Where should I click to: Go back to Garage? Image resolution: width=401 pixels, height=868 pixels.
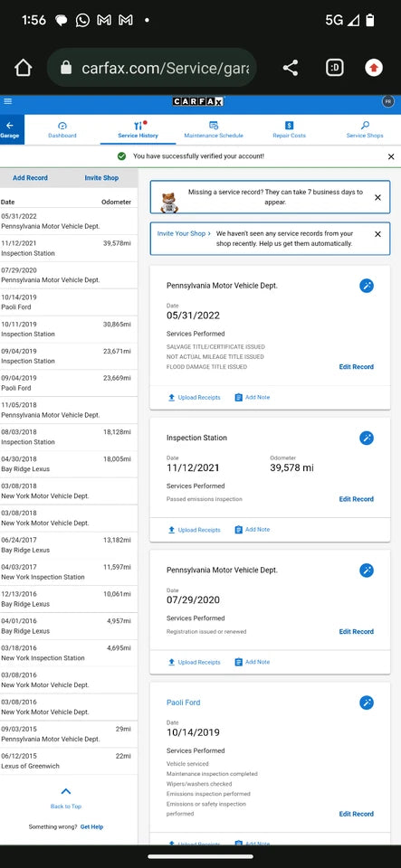pyautogui.click(x=9, y=129)
